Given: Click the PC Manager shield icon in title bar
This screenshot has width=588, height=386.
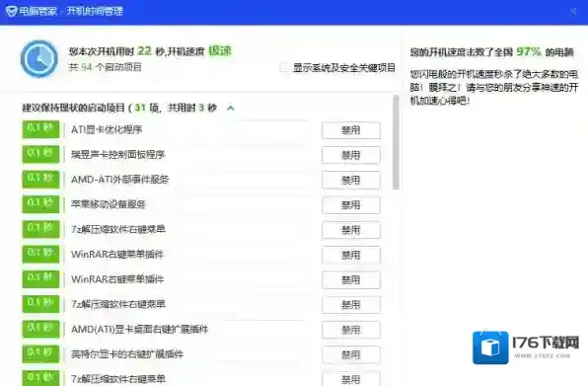Looking at the screenshot, I should click(11, 11).
